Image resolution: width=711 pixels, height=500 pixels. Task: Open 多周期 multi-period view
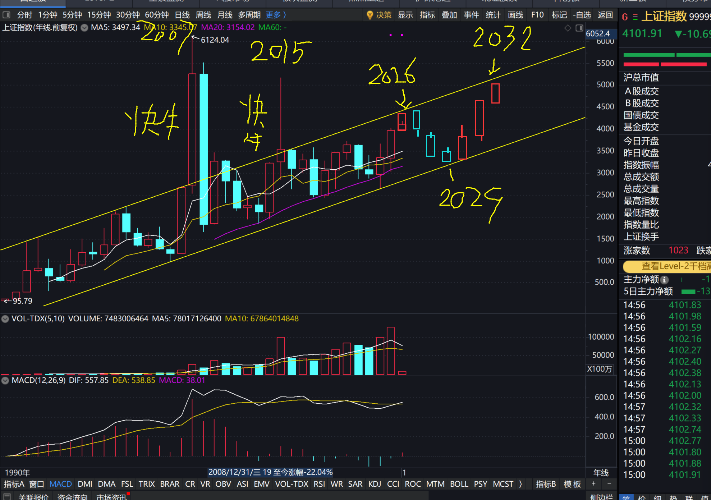249,15
